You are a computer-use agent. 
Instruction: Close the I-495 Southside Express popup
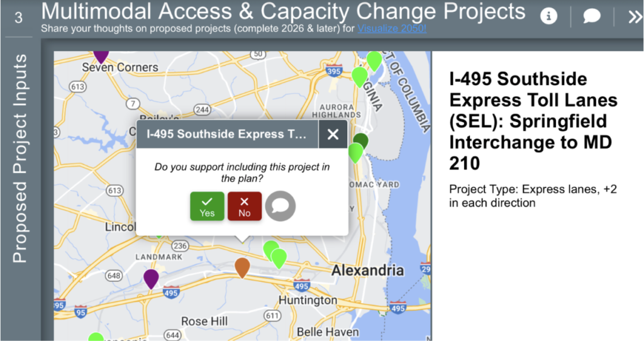(x=333, y=134)
